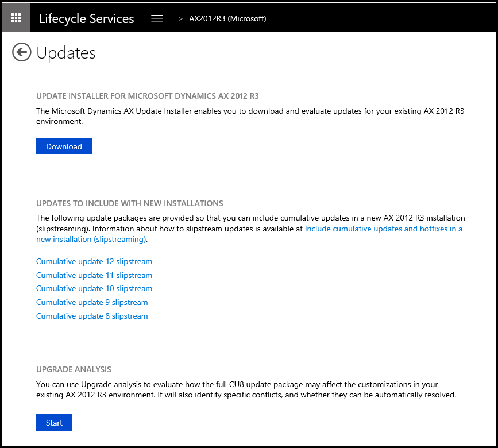Viewport: 498px width, 448px height.
Task: Open the hamburger navigation menu
Action: coord(157,18)
